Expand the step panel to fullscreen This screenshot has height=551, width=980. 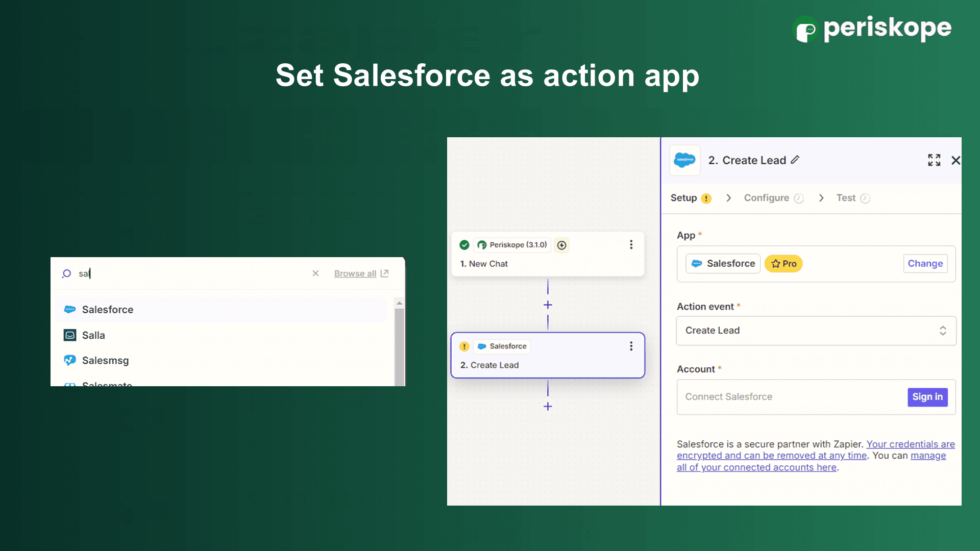[x=934, y=160]
